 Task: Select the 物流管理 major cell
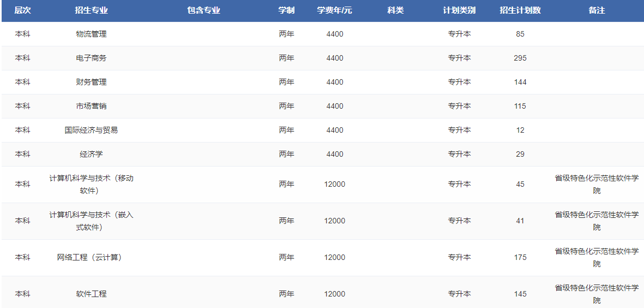[x=91, y=34]
